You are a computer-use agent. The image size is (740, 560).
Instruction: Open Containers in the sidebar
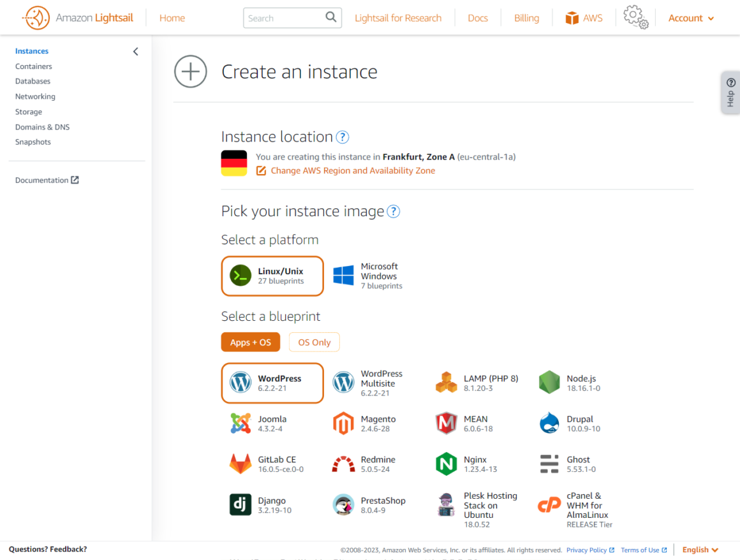pyautogui.click(x=34, y=66)
